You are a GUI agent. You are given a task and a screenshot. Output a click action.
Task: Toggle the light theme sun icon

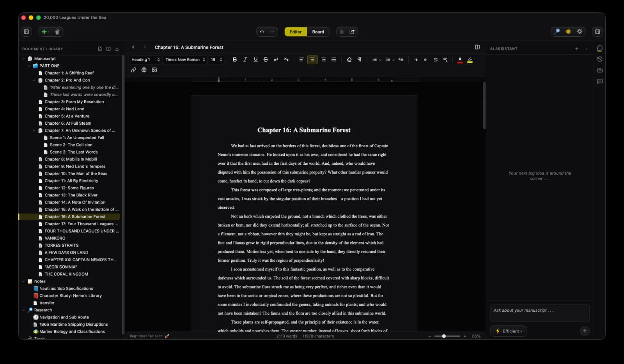pos(568,32)
